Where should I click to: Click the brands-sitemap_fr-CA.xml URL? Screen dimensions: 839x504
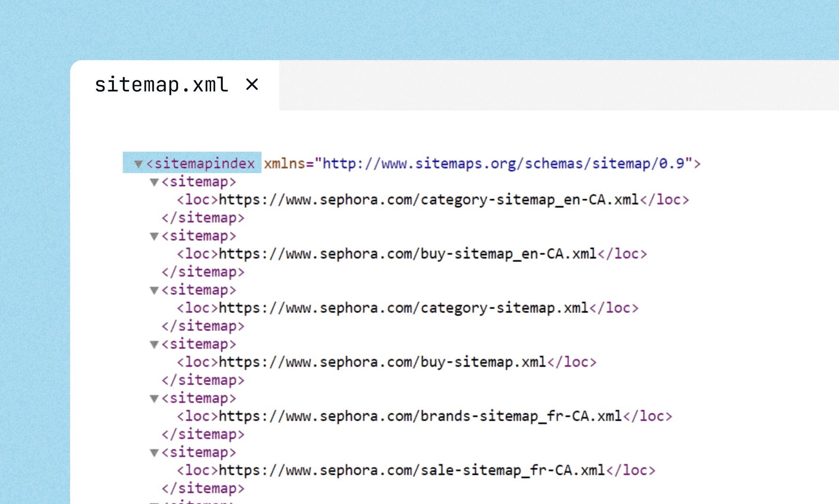[x=420, y=416]
